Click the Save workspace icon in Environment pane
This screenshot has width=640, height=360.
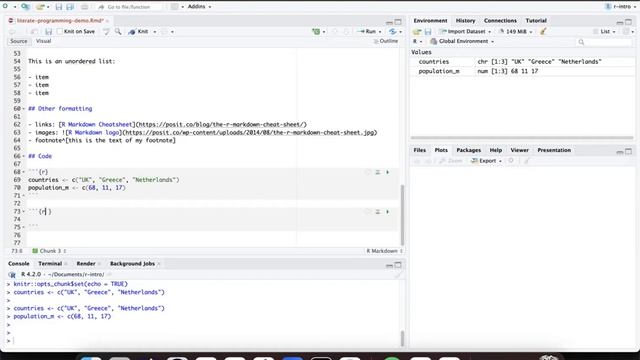click(428, 31)
